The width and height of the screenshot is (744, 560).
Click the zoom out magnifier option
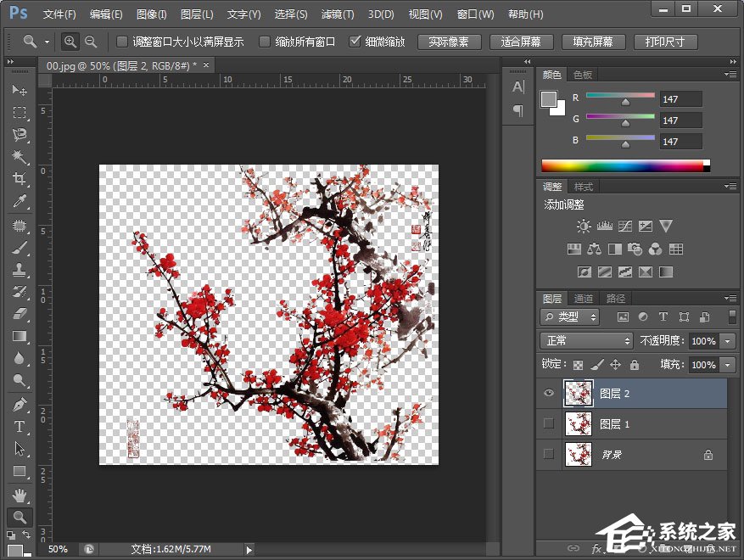(x=91, y=42)
